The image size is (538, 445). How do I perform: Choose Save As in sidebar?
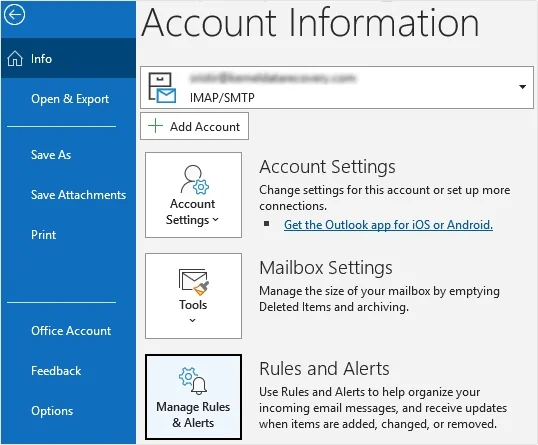point(51,155)
